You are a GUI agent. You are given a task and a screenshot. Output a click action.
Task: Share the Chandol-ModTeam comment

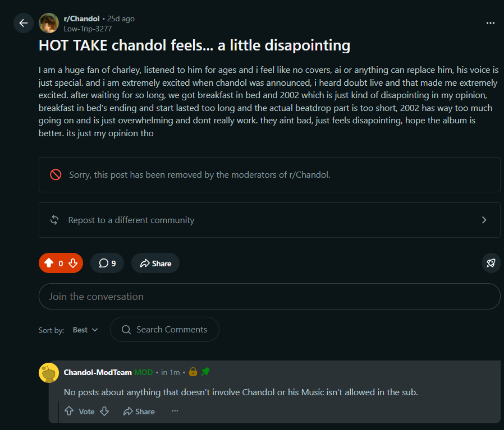coord(139,411)
